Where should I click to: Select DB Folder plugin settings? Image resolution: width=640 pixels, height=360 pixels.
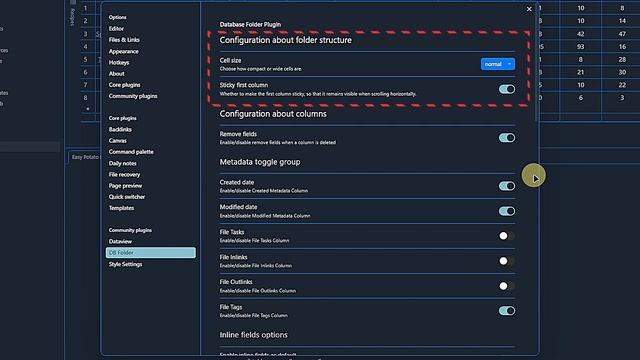(151, 253)
